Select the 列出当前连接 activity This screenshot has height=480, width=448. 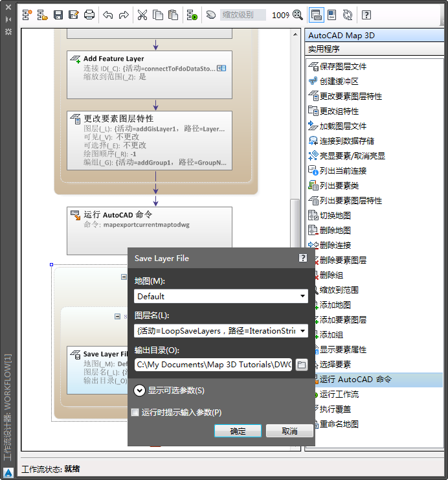click(x=343, y=171)
